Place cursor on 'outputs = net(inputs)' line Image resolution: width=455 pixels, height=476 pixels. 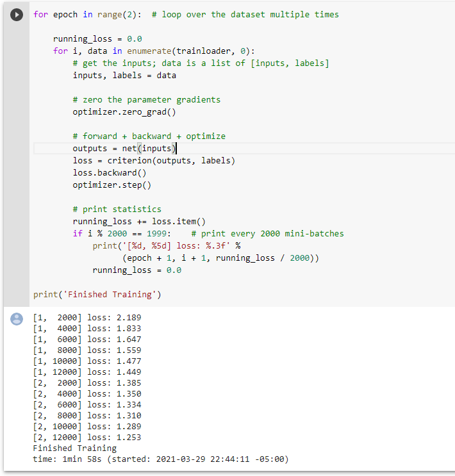pyautogui.click(x=124, y=149)
